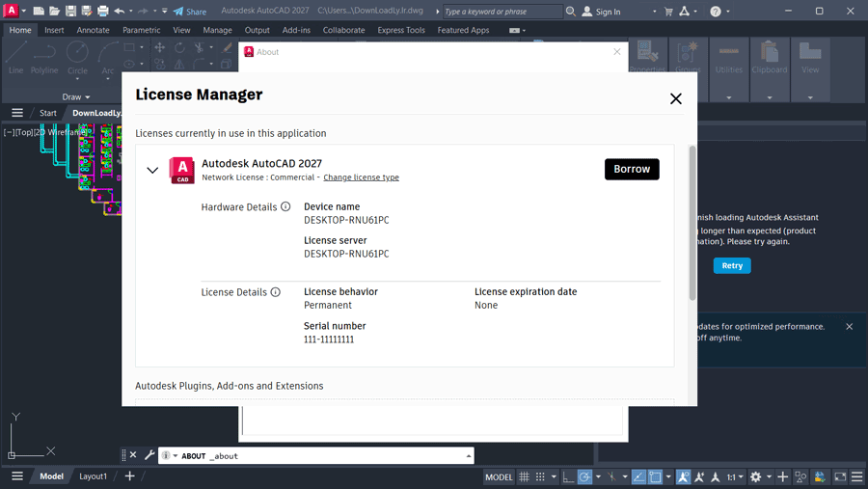
Task: Toggle drawing grid display in status bar
Action: click(x=524, y=476)
